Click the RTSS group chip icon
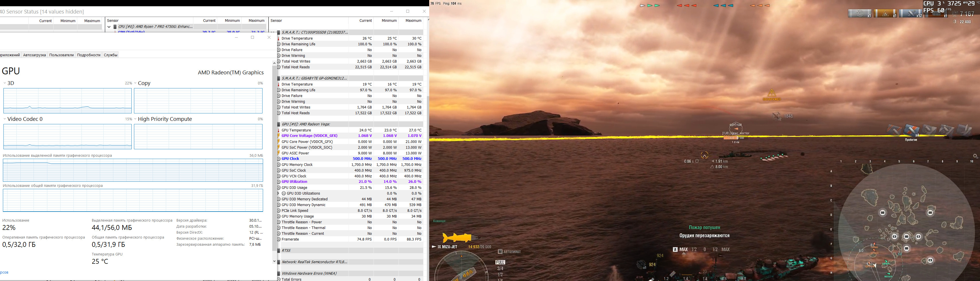 (x=279, y=251)
